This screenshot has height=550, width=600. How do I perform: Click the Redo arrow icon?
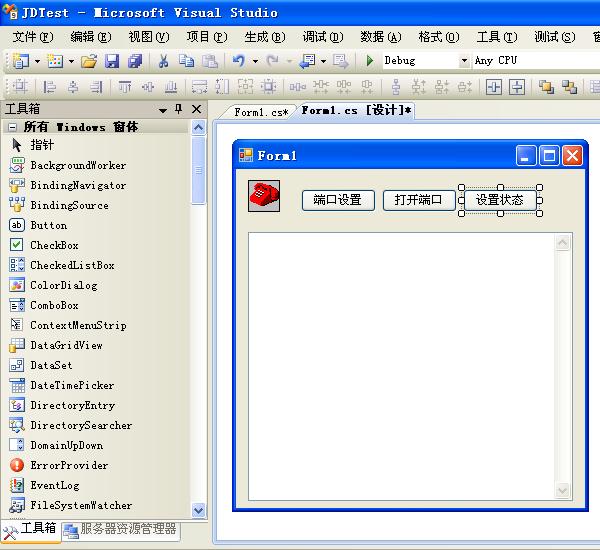[x=272, y=61]
